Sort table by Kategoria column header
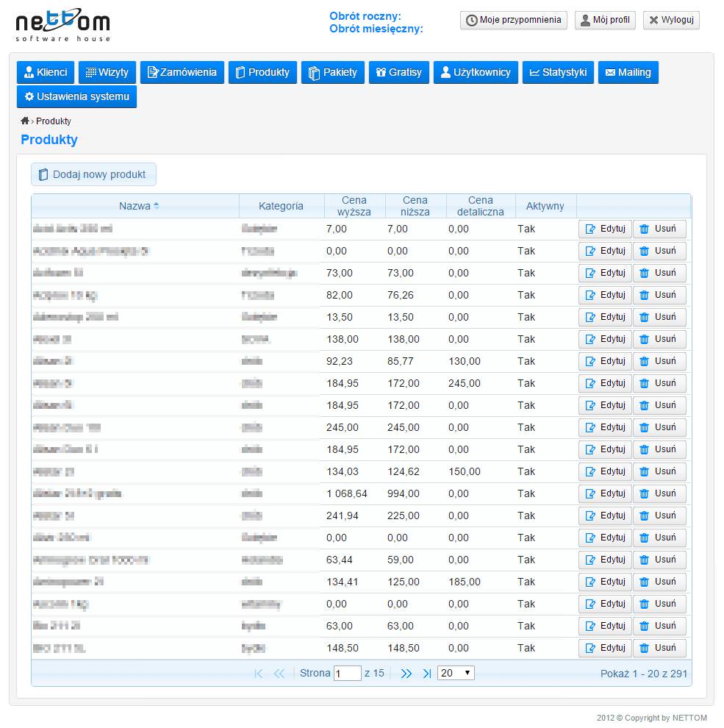The image size is (724, 728). [281, 207]
